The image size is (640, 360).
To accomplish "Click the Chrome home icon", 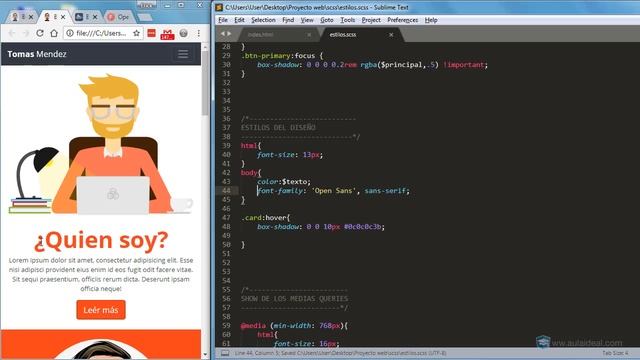I will tap(54, 33).
